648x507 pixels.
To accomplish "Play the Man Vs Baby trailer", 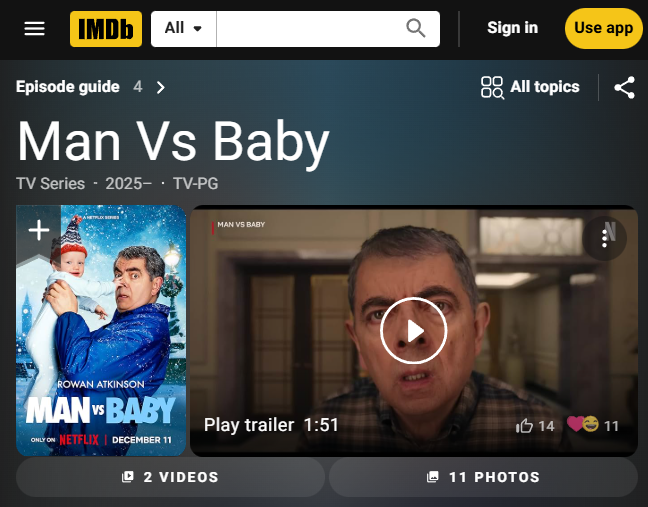I will pyautogui.click(x=413, y=331).
